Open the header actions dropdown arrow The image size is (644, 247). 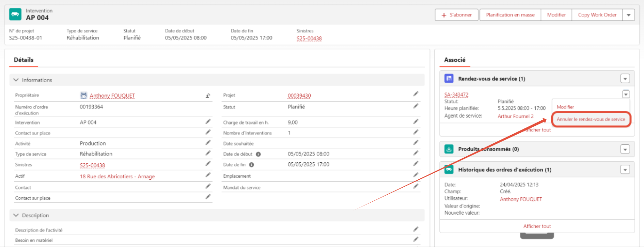[x=629, y=15]
